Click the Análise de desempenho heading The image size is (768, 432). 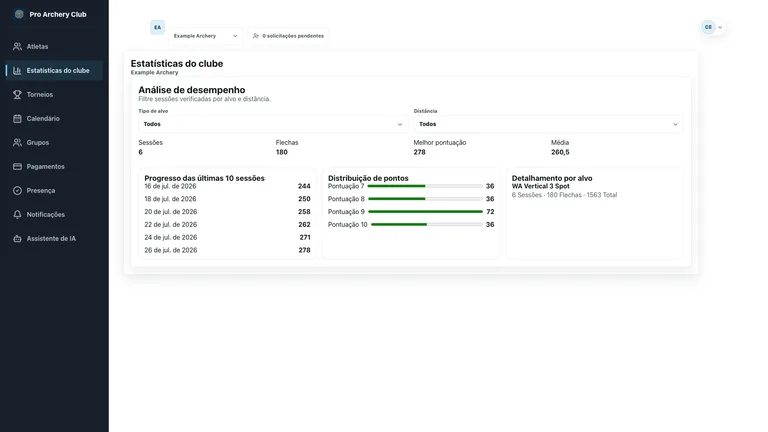click(192, 90)
